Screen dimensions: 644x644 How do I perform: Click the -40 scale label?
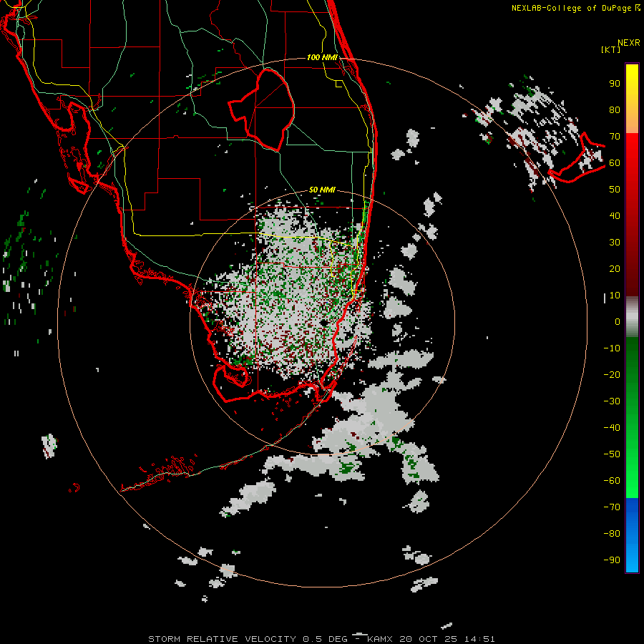(612, 428)
